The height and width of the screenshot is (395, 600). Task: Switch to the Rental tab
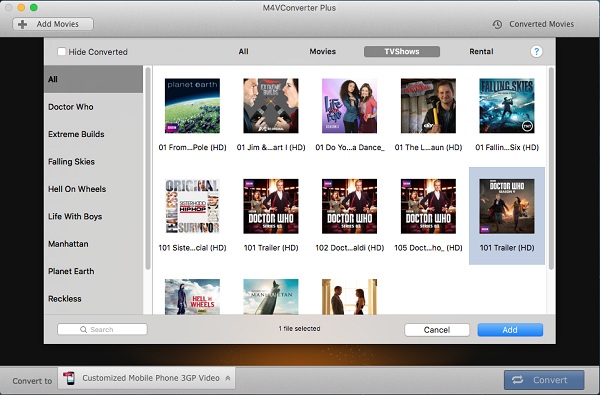click(481, 51)
